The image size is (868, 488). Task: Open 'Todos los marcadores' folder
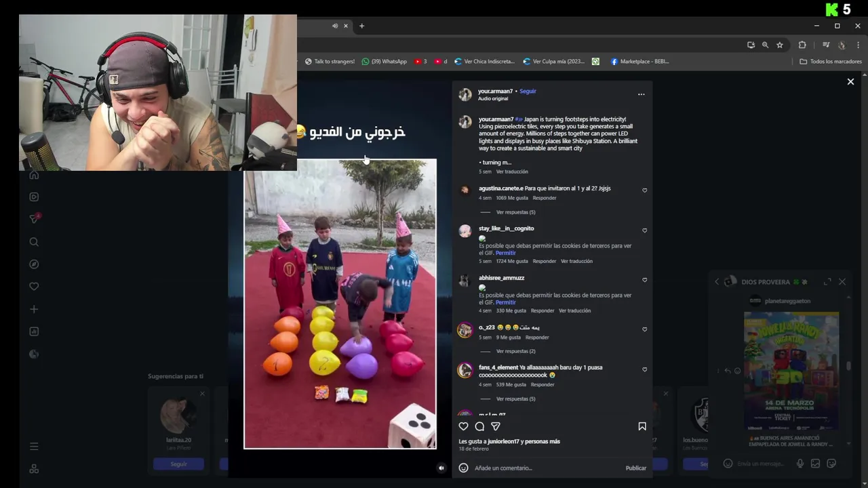tap(831, 61)
